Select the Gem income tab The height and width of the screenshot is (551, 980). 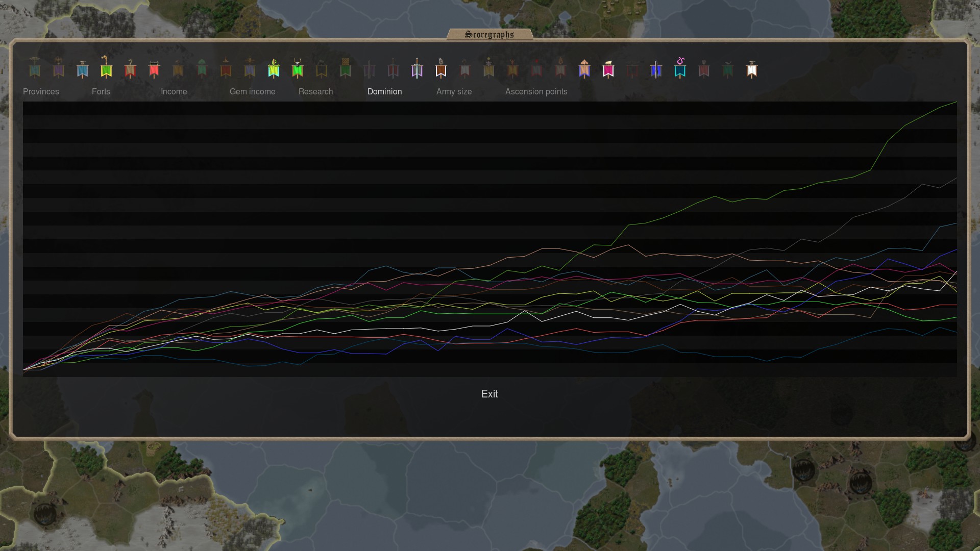pos(252,91)
